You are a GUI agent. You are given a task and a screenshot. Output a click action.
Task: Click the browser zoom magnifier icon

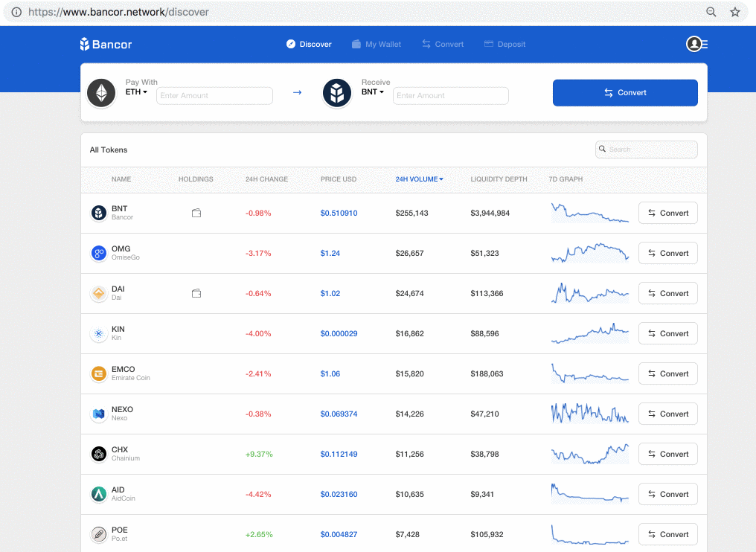(x=711, y=12)
